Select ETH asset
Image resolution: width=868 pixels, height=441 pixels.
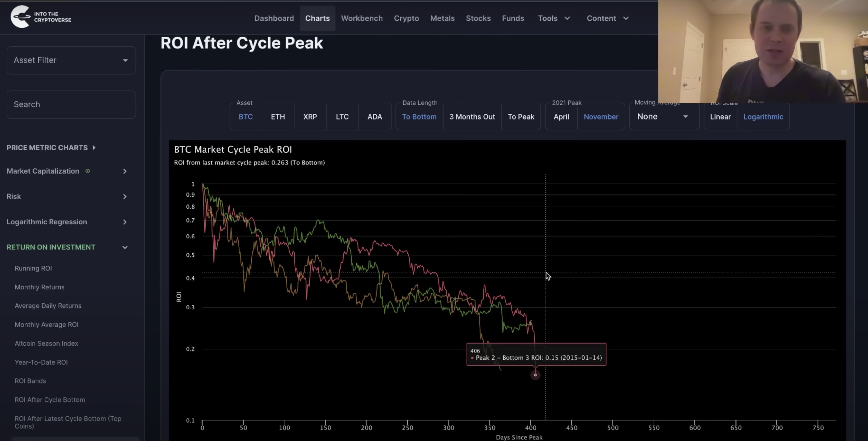click(x=278, y=117)
